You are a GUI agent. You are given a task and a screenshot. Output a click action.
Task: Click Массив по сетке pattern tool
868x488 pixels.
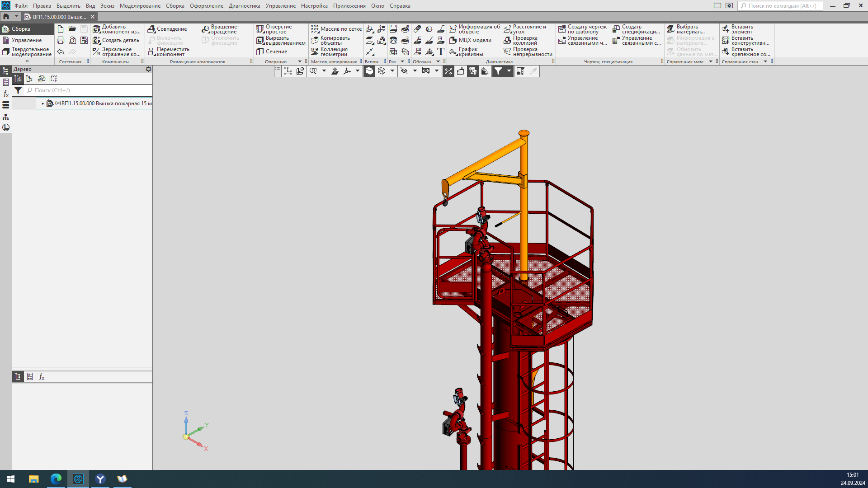coord(336,29)
